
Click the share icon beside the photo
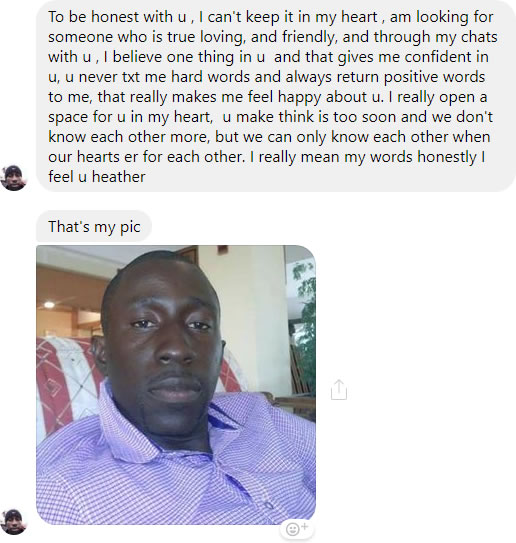tap(339, 390)
